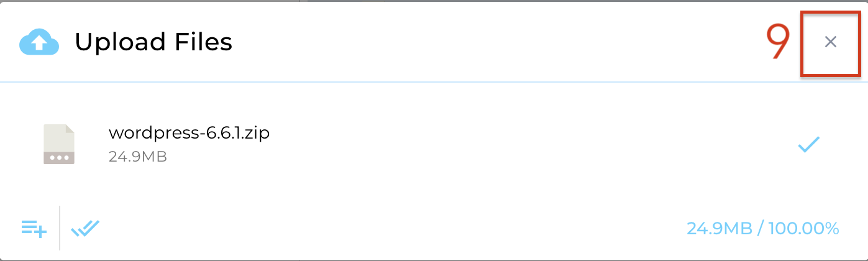Viewport: 868px width, 261px height.
Task: Click the 24.9MB size under the filename
Action: (x=137, y=157)
